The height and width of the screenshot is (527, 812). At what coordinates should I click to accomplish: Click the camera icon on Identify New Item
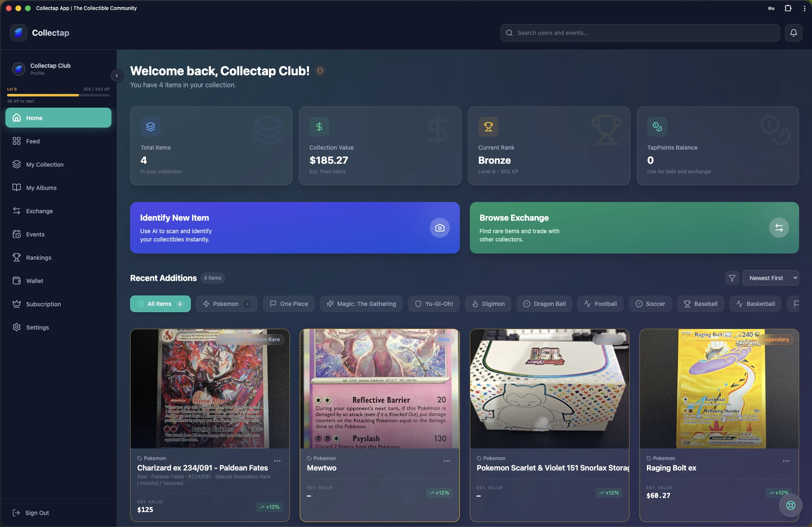439,228
